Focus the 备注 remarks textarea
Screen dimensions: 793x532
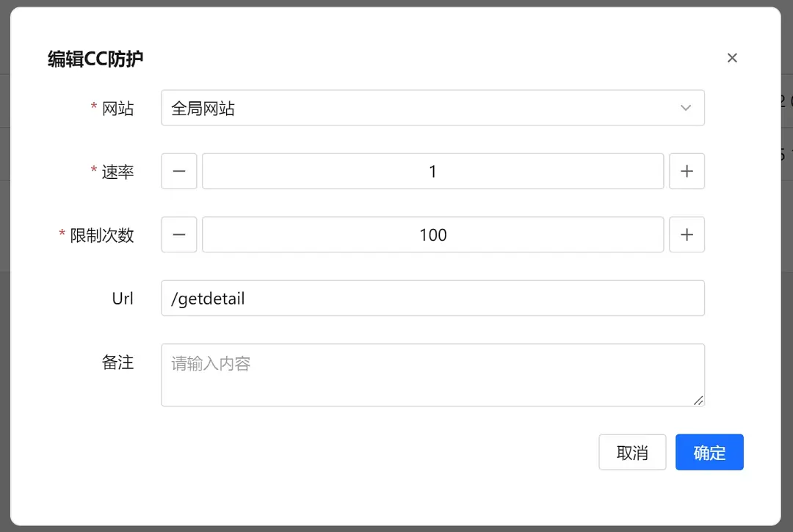click(432, 374)
